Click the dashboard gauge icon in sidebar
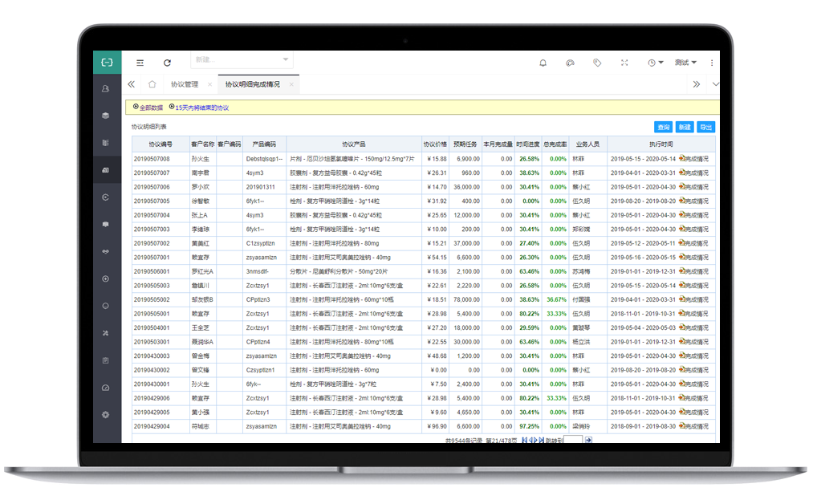 pyautogui.click(x=106, y=388)
